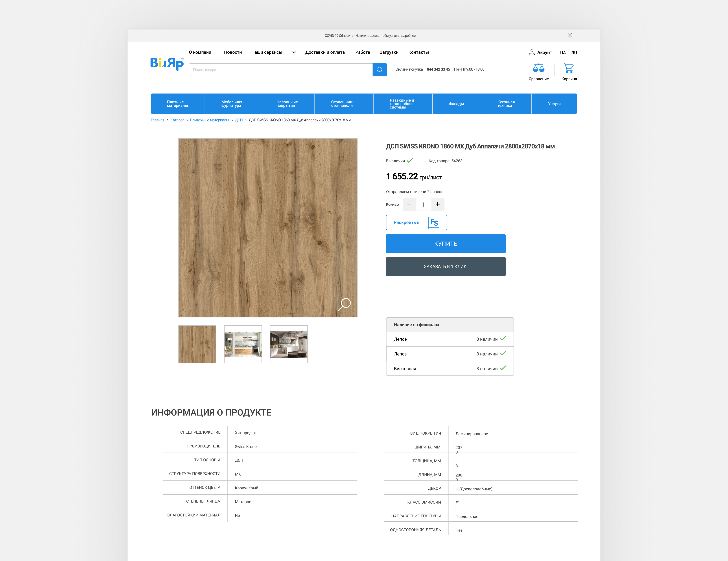Click the Акаунт user icon
This screenshot has height=561, width=728.
pos(532,52)
